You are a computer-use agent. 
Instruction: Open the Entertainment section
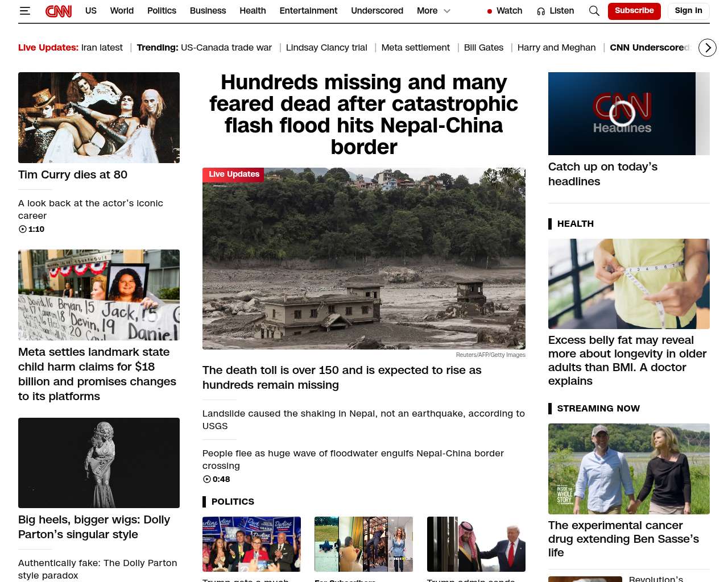point(308,11)
